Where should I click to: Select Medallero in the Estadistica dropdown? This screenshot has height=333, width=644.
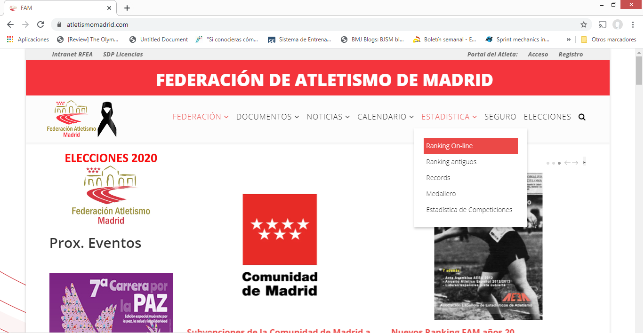pos(471,194)
